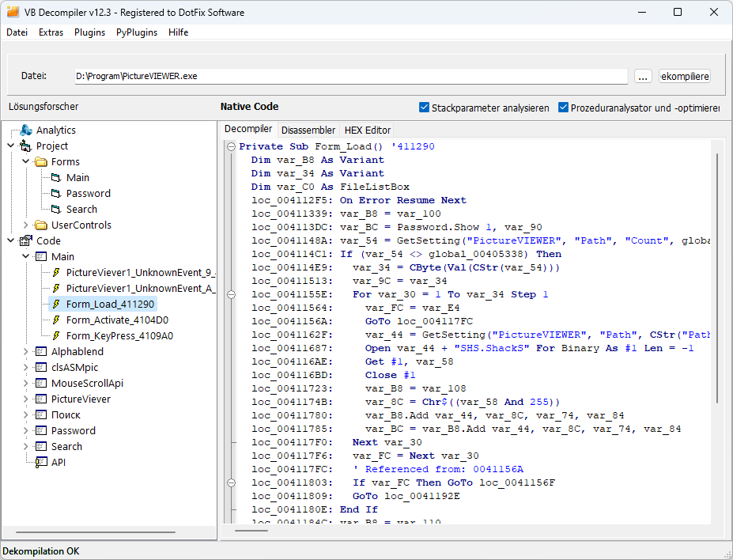
Task: Click the 'On Error Resume Next' code line
Action: point(403,200)
